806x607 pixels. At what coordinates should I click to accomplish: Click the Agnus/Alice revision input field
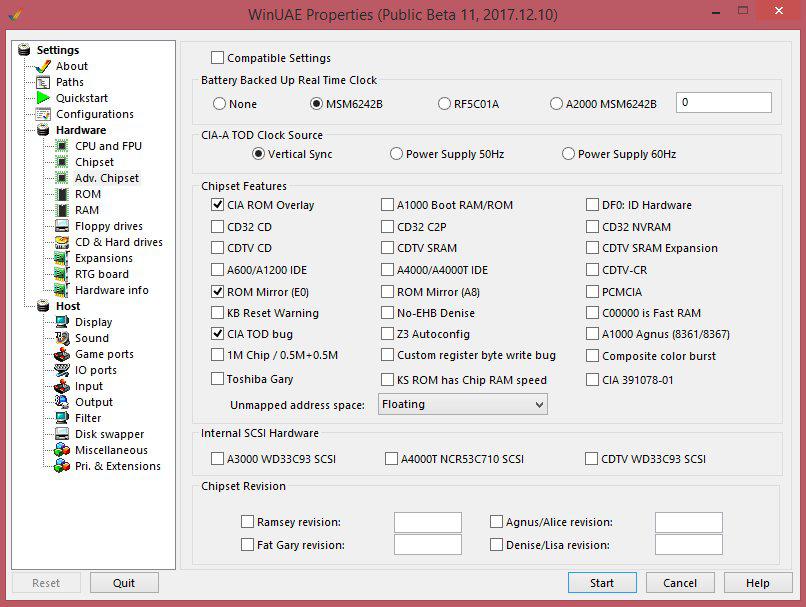689,522
